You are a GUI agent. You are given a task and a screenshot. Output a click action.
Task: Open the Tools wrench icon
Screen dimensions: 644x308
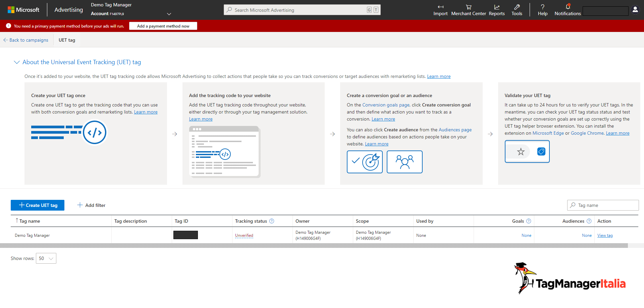pos(517,7)
